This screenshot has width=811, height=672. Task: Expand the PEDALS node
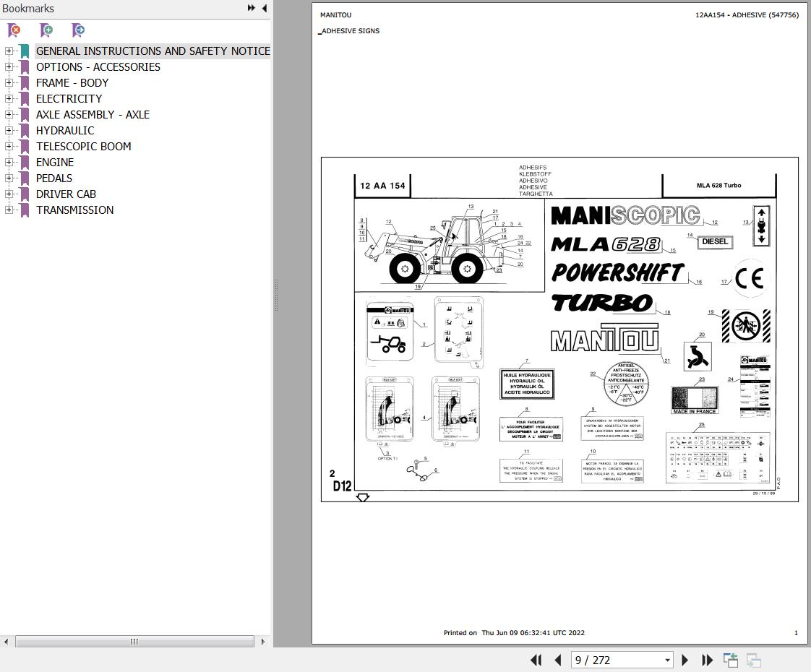[8, 178]
